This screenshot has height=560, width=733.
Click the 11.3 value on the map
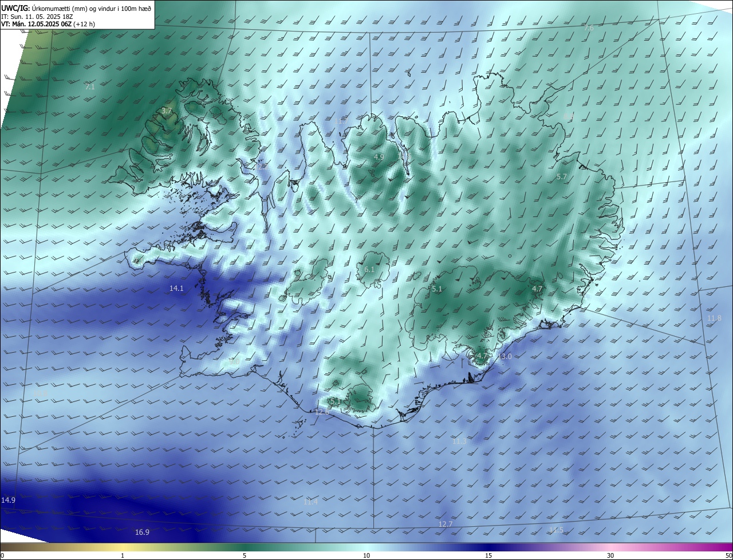[459, 441]
